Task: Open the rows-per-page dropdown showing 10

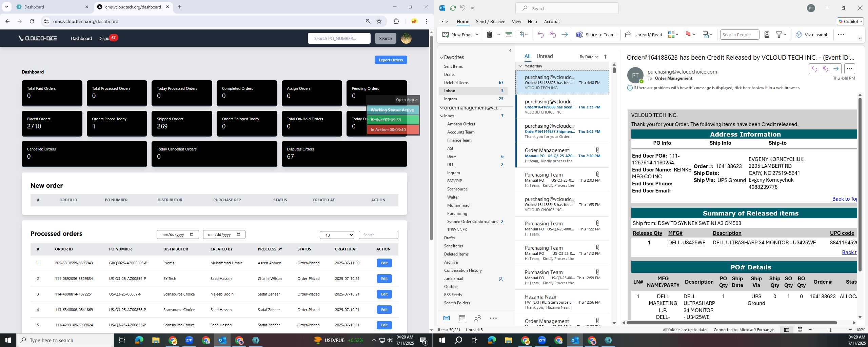Action: (337, 235)
